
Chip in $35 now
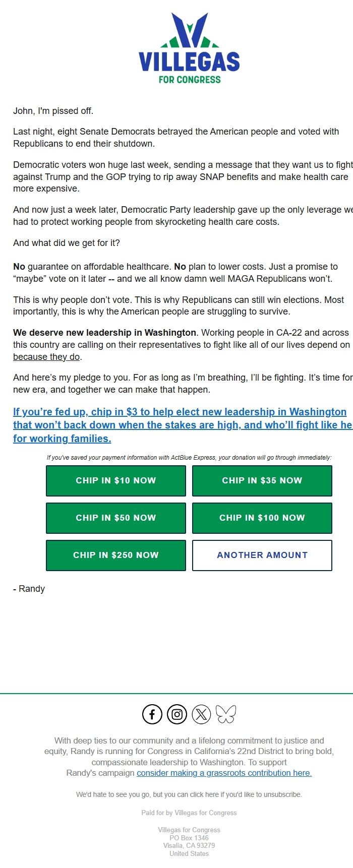pyautogui.click(x=262, y=480)
